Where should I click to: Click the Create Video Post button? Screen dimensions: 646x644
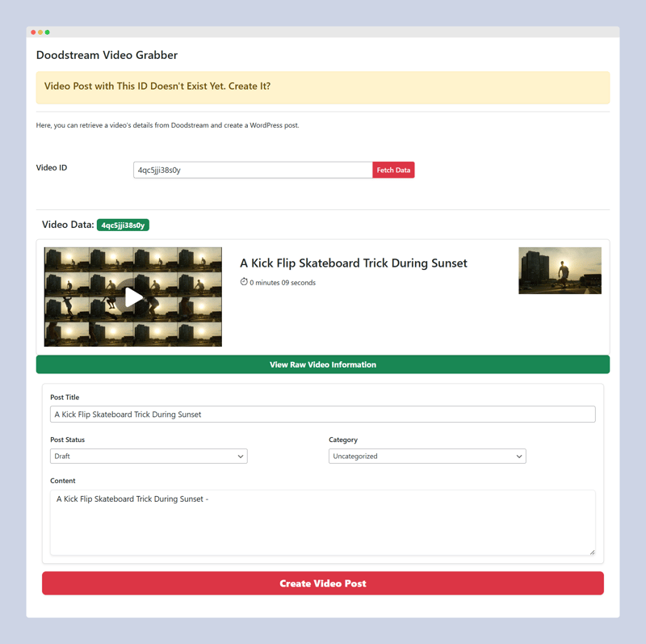click(x=322, y=583)
